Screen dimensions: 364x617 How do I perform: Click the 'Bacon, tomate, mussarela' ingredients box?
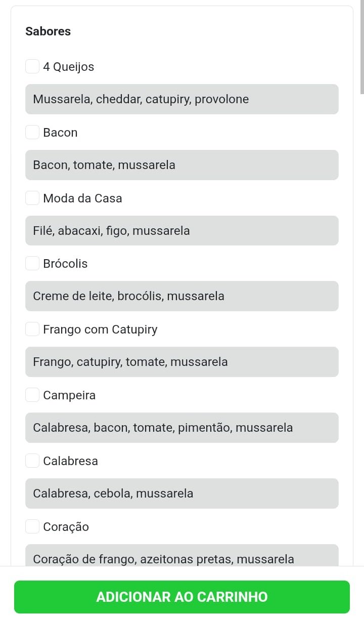pyautogui.click(x=181, y=165)
